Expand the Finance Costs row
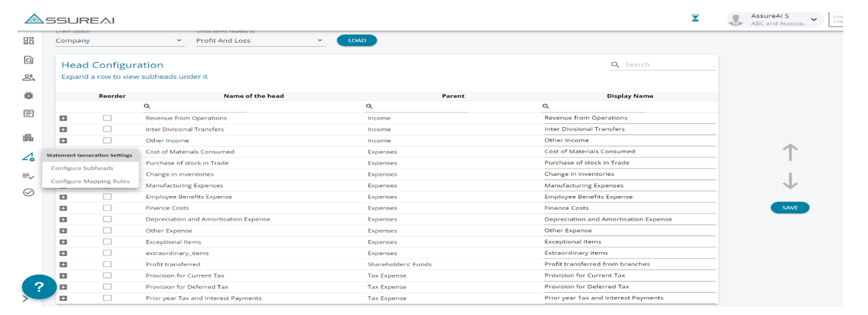Image resolution: width=868 pixels, height=315 pixels. pyautogui.click(x=64, y=209)
